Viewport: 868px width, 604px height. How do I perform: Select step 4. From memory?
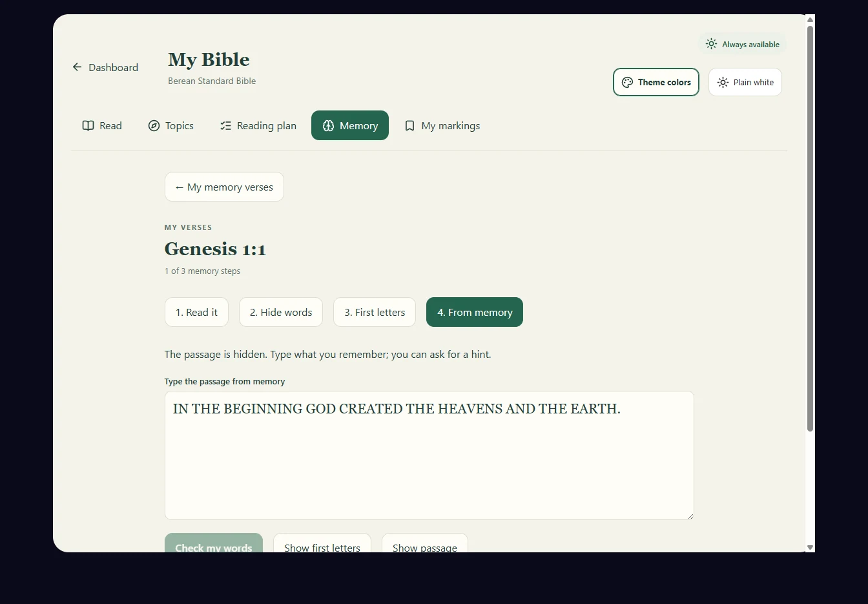tap(475, 312)
